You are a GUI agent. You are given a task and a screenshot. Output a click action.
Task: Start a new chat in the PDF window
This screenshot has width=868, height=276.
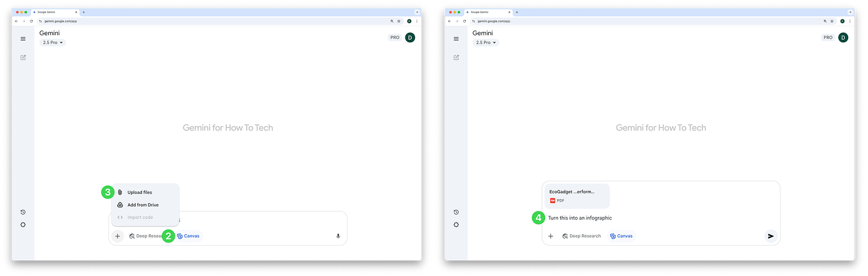pyautogui.click(x=456, y=58)
